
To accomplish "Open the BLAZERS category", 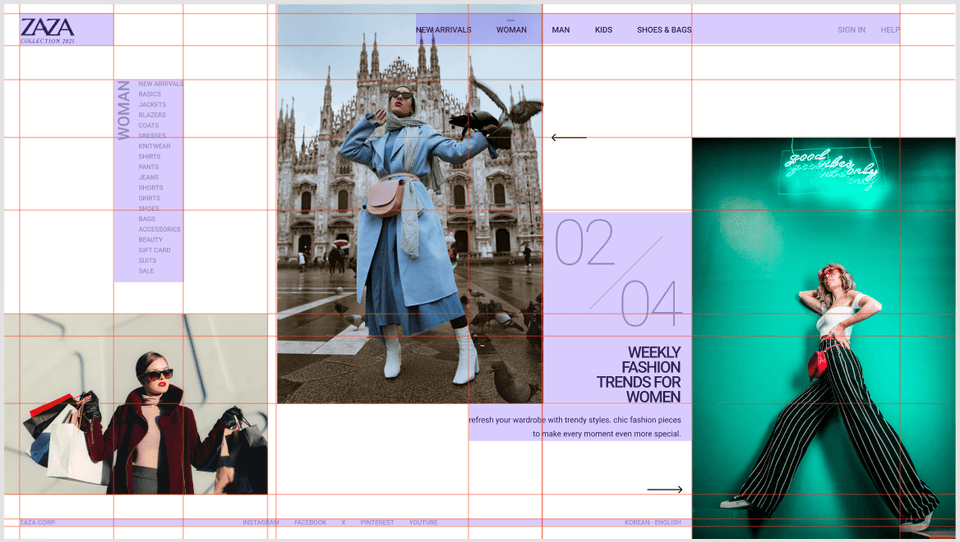I will [152, 115].
